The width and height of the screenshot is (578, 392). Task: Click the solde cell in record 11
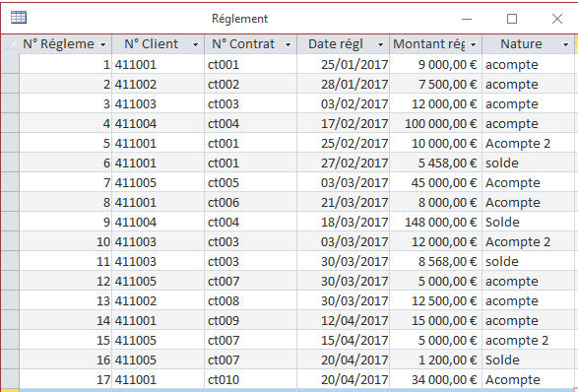(x=528, y=261)
